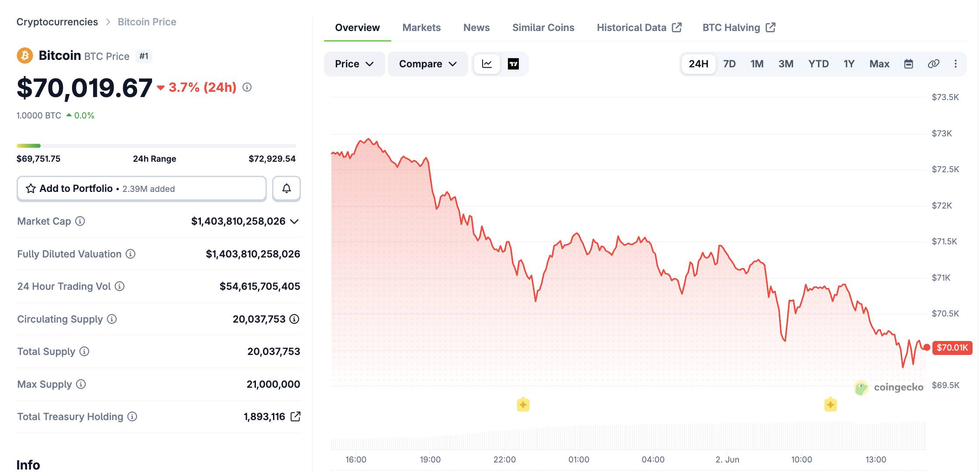Click info icon beside 20,037,753 circulating value

[x=294, y=319]
